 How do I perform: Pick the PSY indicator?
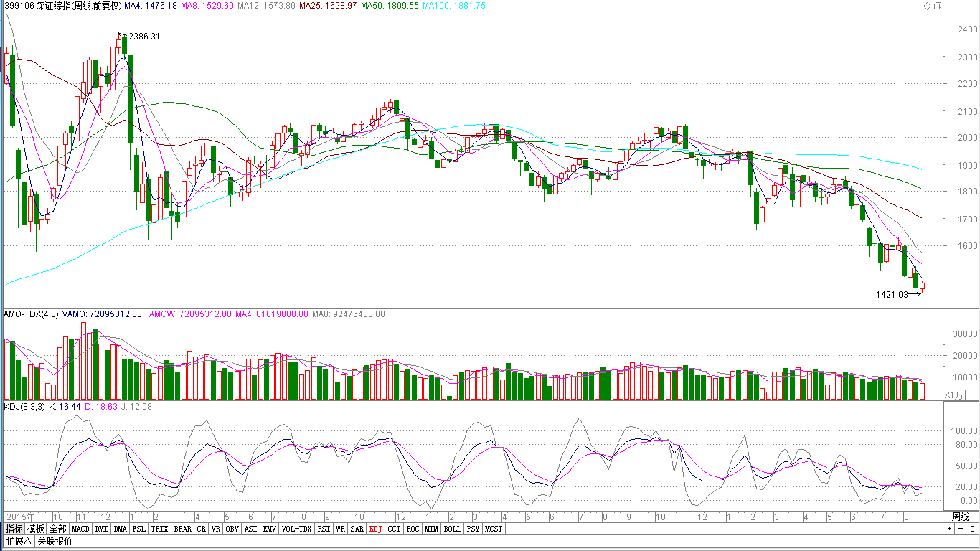pyautogui.click(x=473, y=529)
